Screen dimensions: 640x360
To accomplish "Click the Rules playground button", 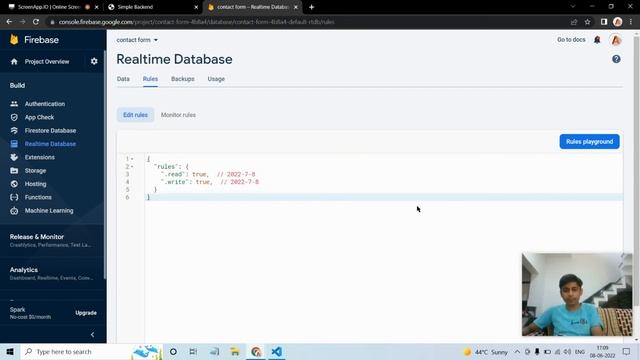I will (x=589, y=142).
